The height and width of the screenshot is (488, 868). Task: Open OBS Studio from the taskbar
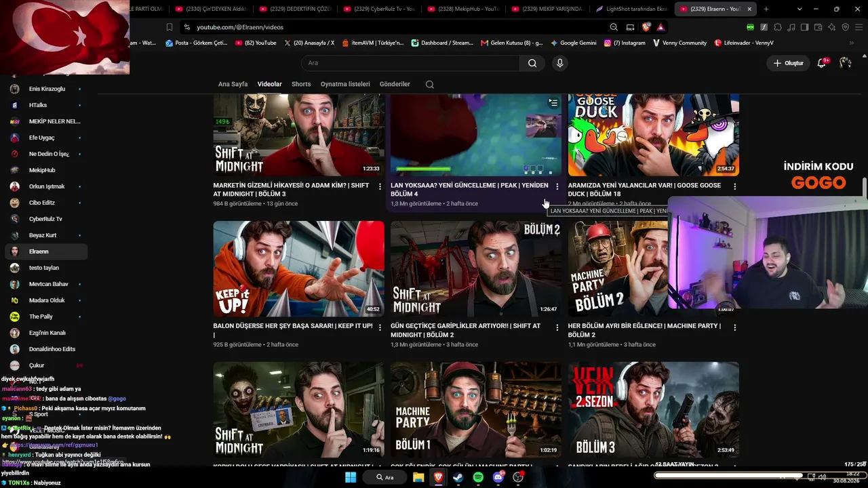(519, 477)
